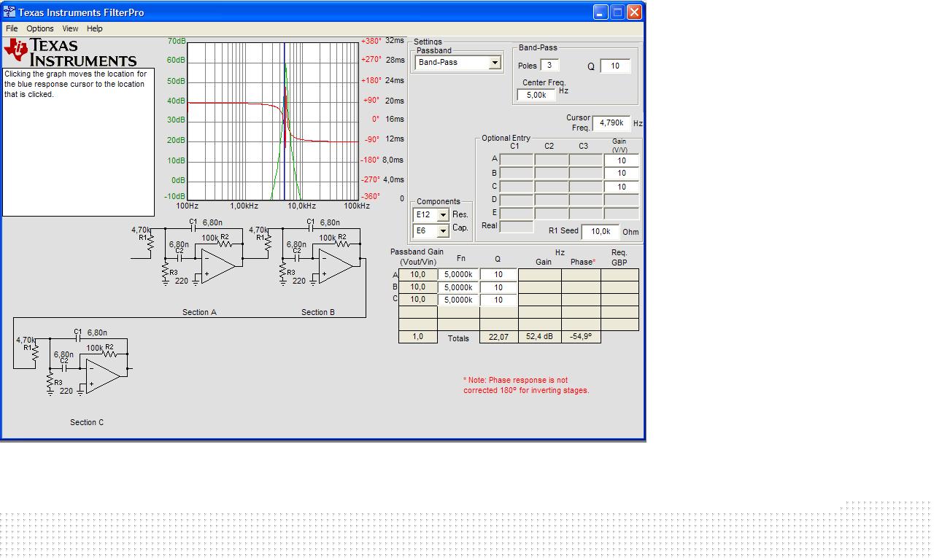The height and width of the screenshot is (560, 934).
Task: Click the Passband Gain cell for section C
Action: tap(418, 300)
